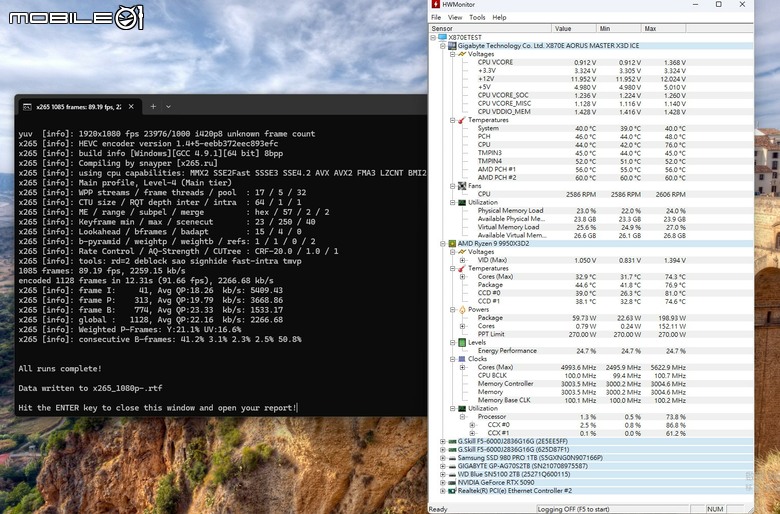
Task: Collapse the motherboard Voltages group
Action: (x=453, y=54)
